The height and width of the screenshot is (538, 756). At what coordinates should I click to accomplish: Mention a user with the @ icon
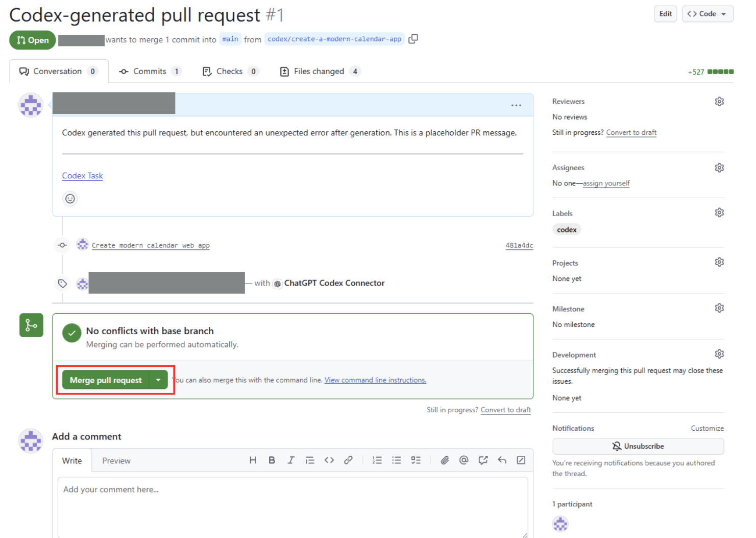click(x=464, y=460)
